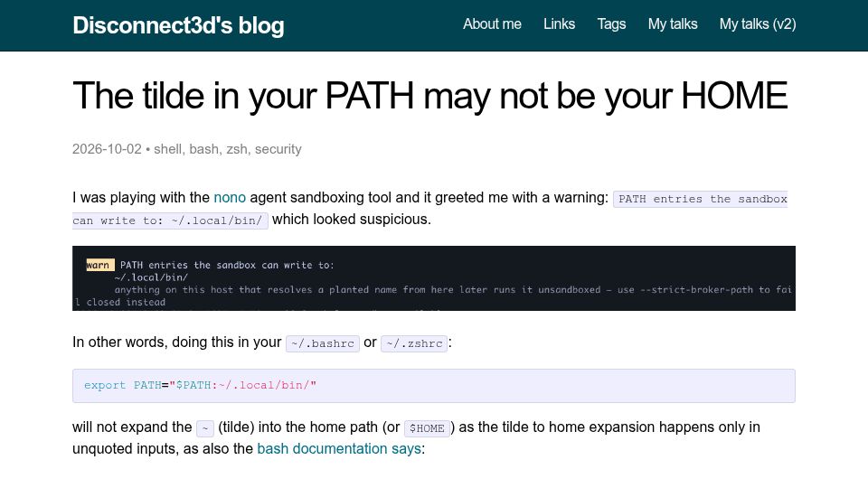
Task: Open the My talks (v2) page
Action: tap(758, 24)
